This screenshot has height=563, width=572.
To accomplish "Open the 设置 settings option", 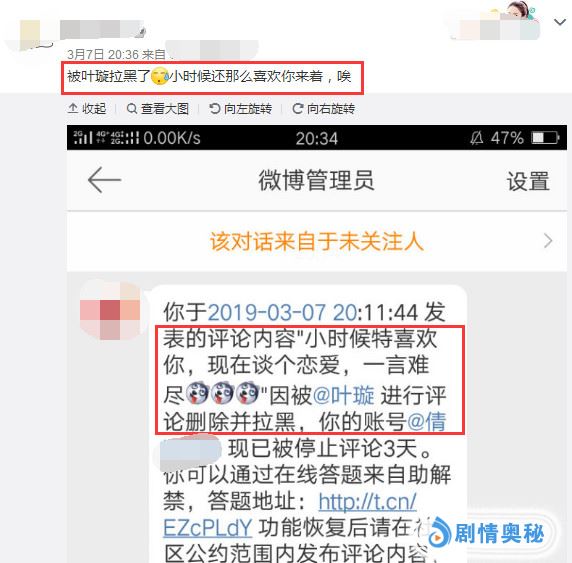I will click(528, 181).
